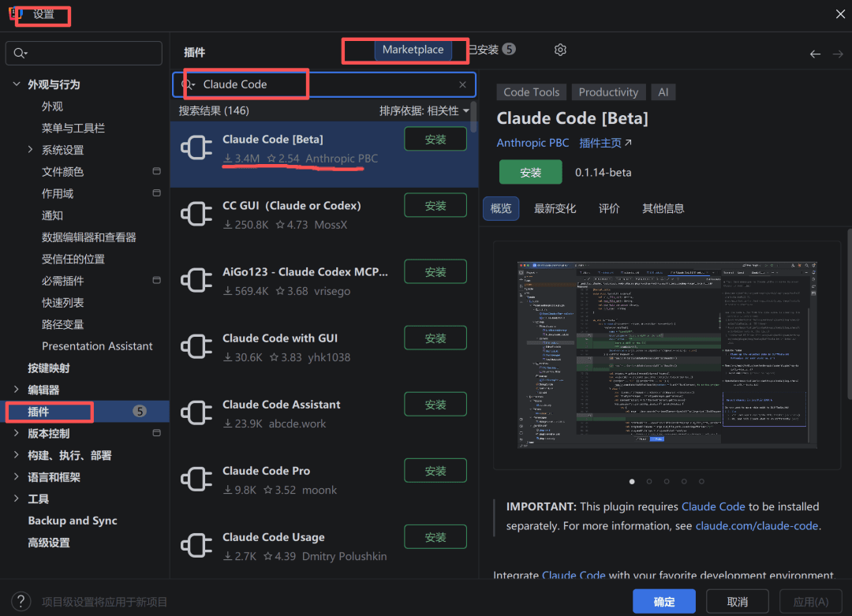Click the plugin list scrollbar

(x=474, y=117)
